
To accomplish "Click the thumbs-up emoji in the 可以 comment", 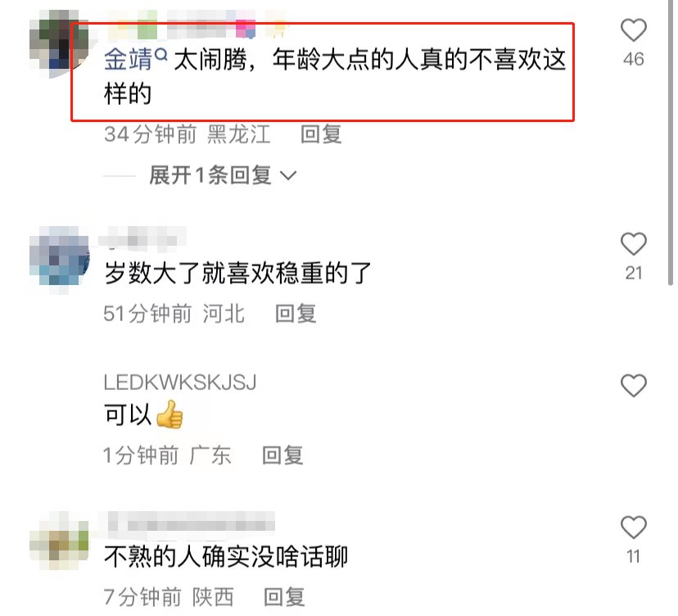I will (x=169, y=414).
